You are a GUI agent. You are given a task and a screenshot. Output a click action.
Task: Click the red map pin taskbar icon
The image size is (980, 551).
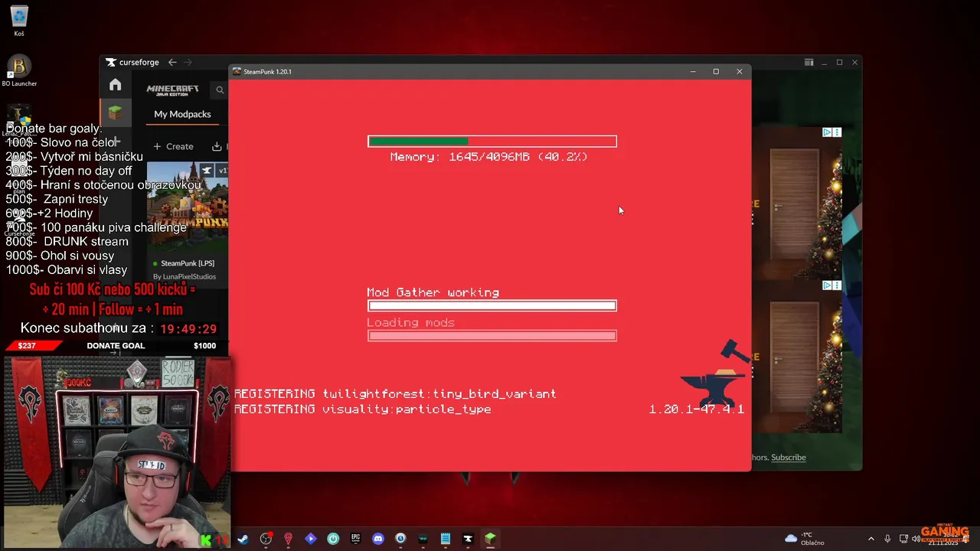coord(288,539)
